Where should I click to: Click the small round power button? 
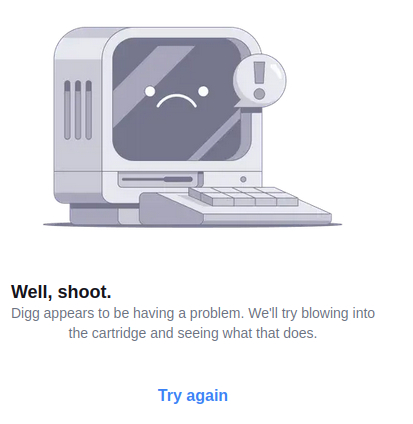pos(243,179)
